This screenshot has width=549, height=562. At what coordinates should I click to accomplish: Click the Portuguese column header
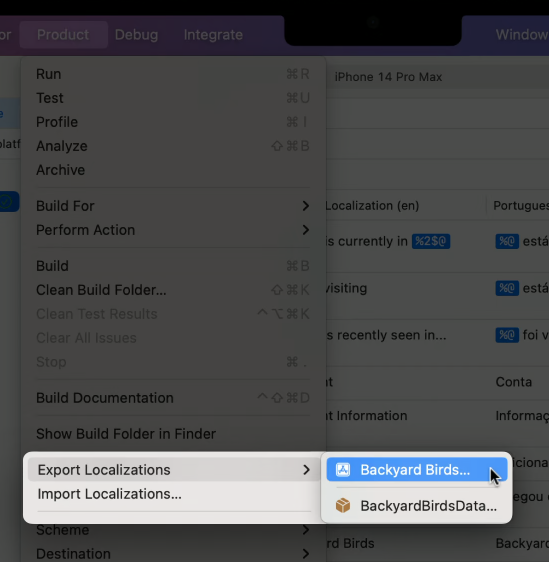(521, 206)
